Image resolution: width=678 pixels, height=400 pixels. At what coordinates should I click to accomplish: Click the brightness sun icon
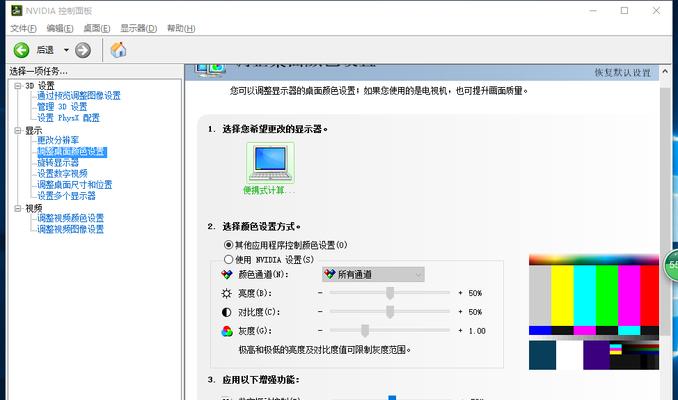coord(227,294)
